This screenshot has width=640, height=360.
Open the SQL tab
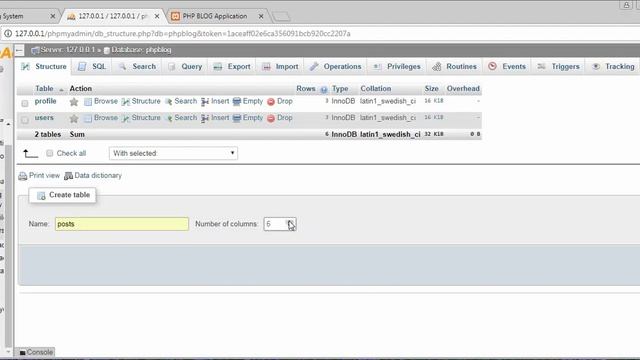[92, 67]
